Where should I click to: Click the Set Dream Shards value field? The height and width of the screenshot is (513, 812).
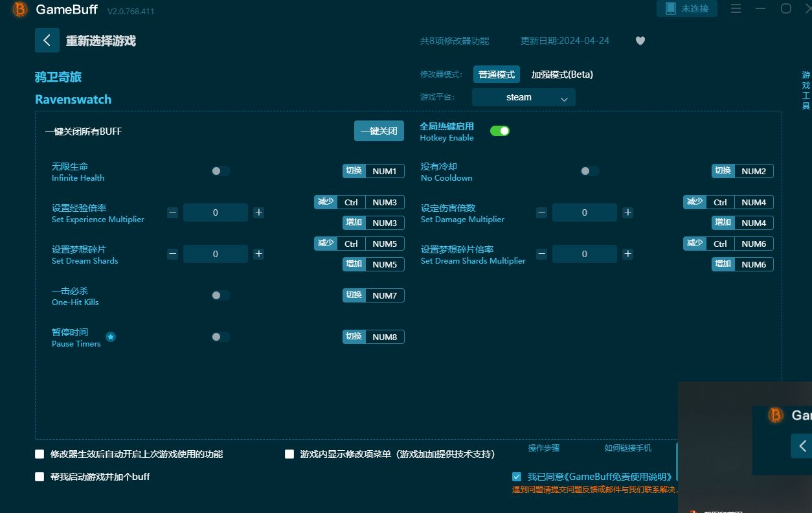216,254
